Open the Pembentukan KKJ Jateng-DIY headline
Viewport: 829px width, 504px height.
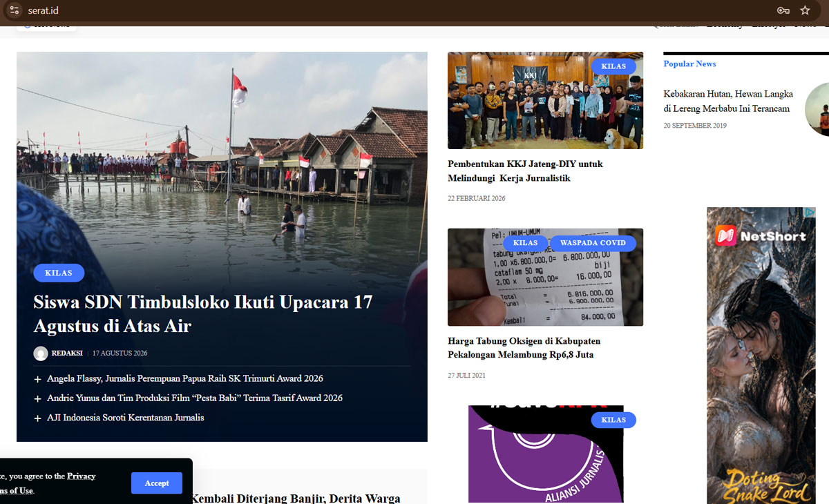525,171
